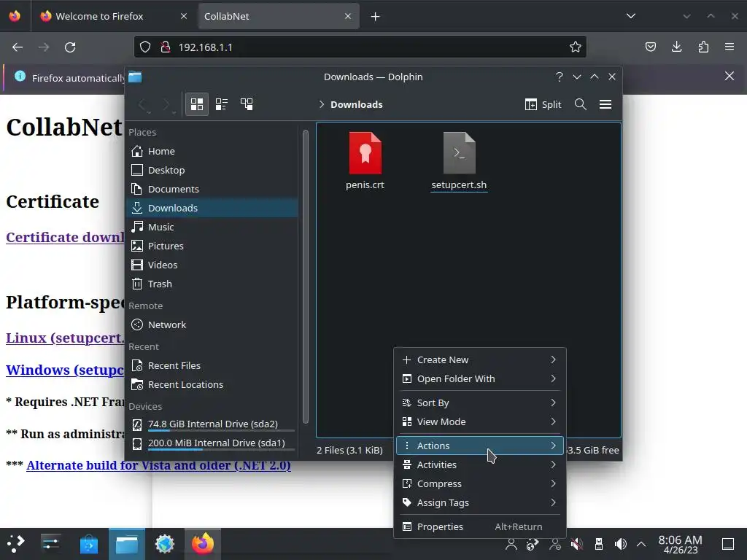Screen dimensions: 747x560
Task: Open Firefox tracking protection shield icon
Action: pyautogui.click(x=145, y=47)
